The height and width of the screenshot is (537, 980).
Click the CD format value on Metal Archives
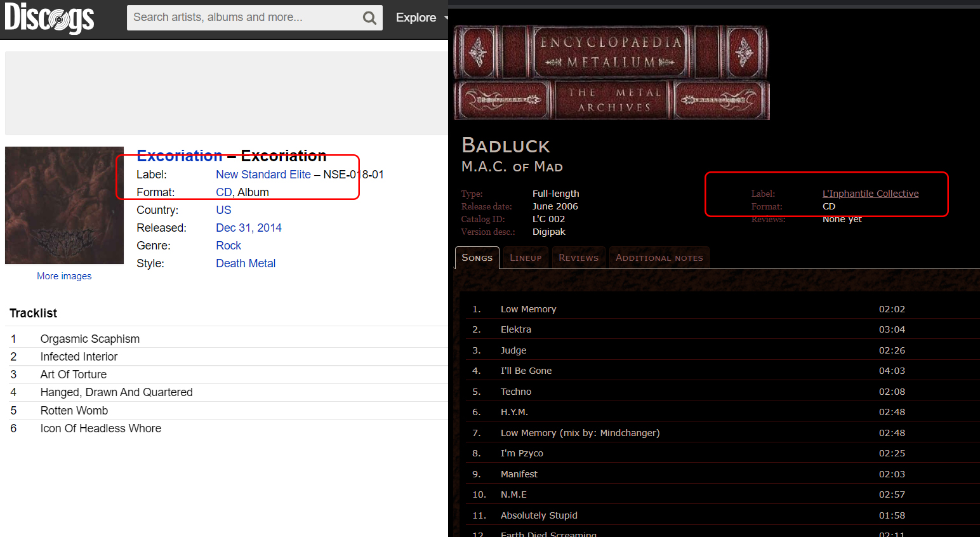click(x=829, y=206)
